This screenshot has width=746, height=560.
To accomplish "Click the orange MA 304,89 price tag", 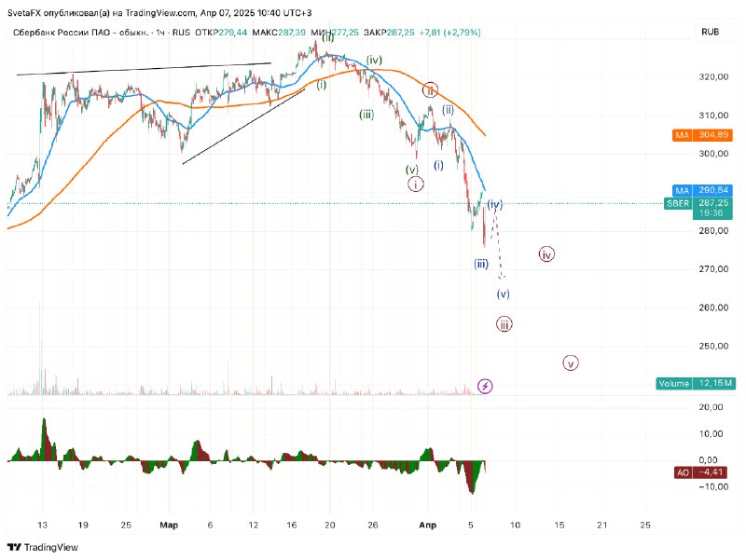I will [701, 135].
